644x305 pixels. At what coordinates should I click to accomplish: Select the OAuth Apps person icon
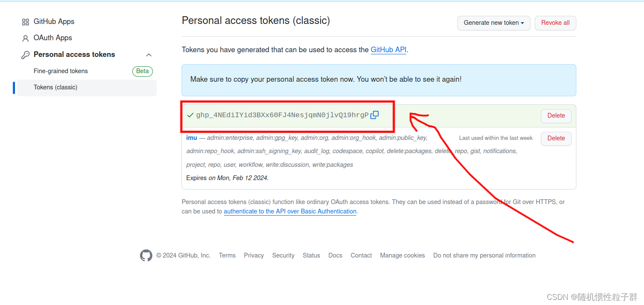25,38
